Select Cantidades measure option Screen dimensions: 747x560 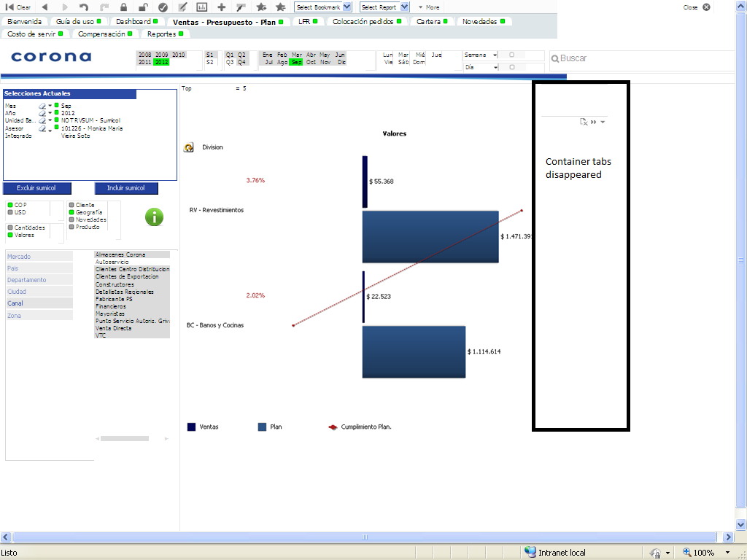pos(27,227)
